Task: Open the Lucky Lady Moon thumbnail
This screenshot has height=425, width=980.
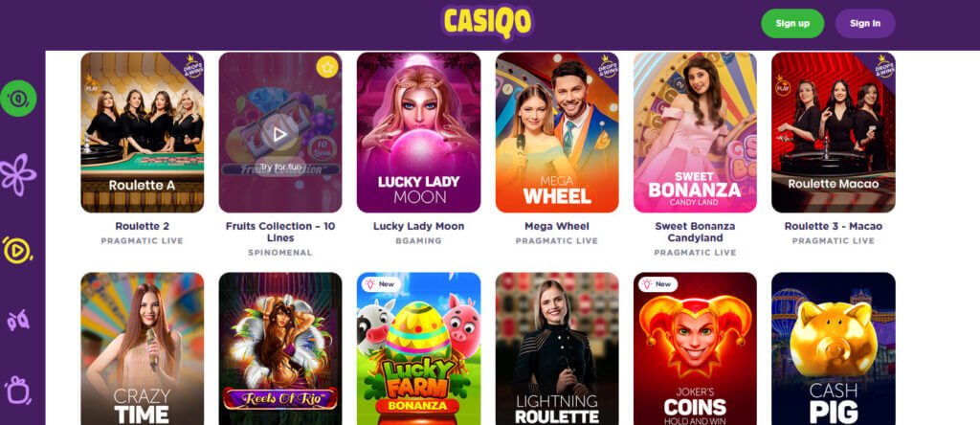Action: 419,132
